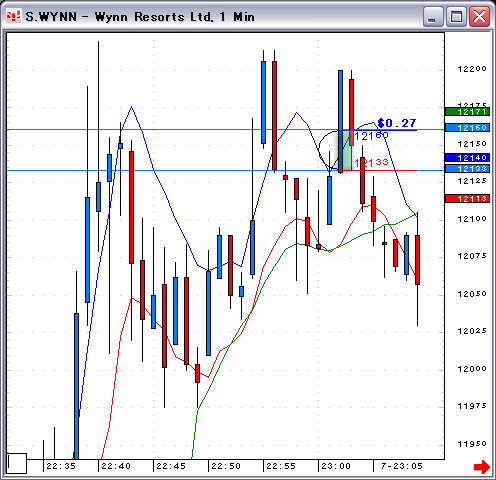Click the 12075 price axis label
Viewport: 496px width, 480px height.
472,256
